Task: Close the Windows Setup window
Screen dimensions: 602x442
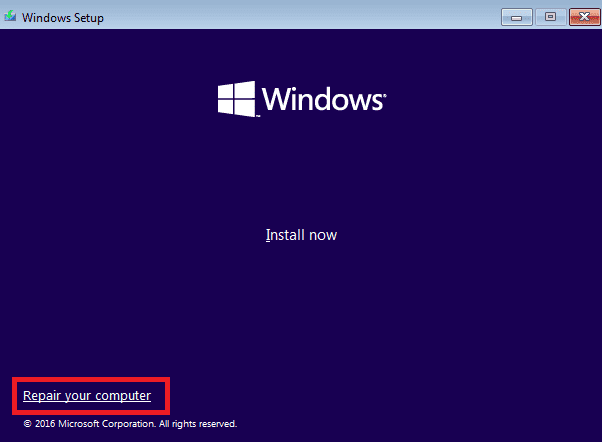Action: coord(584,17)
